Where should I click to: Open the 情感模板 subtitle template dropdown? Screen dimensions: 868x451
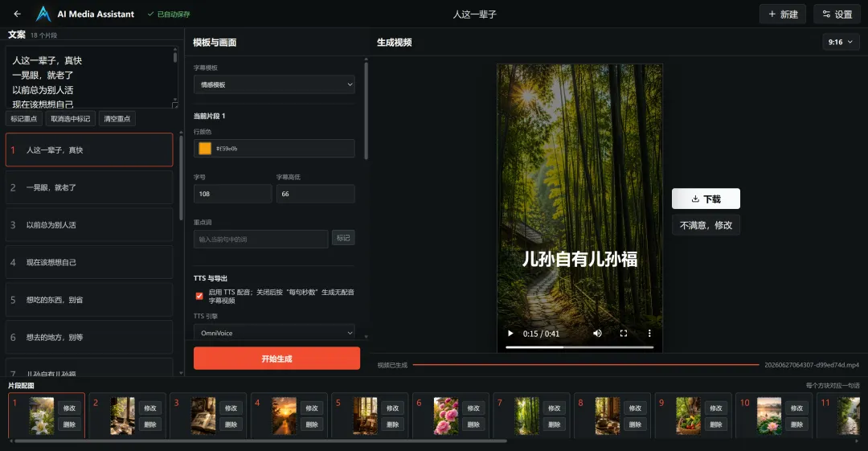pos(274,84)
